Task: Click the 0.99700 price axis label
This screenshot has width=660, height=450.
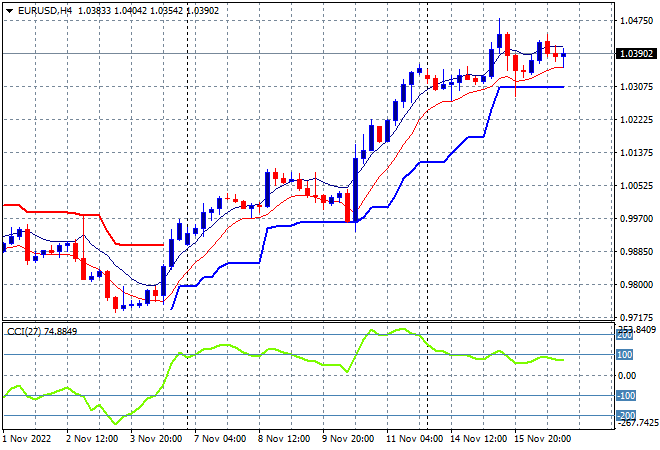Action: [x=637, y=218]
